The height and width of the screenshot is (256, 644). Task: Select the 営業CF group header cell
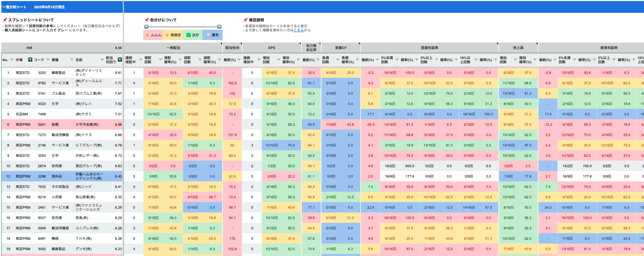(x=341, y=48)
